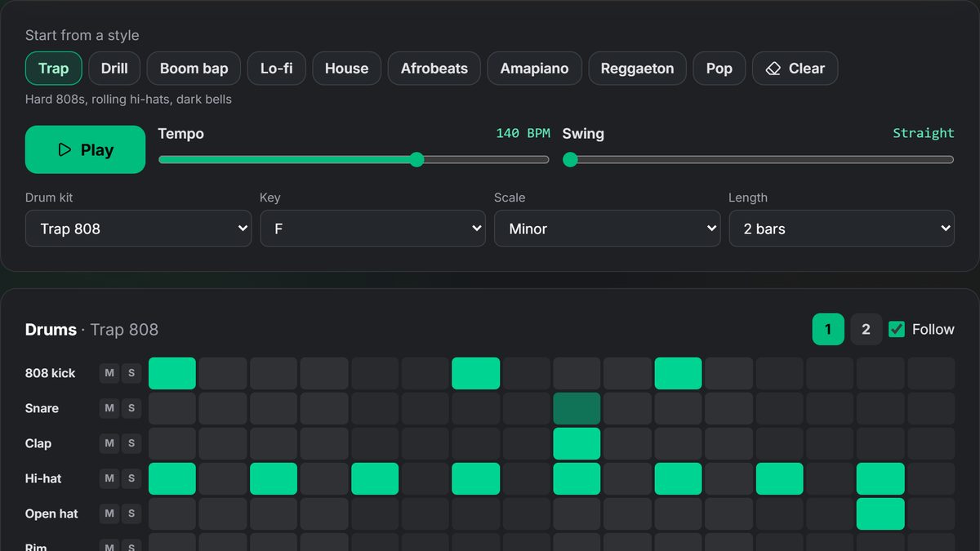The width and height of the screenshot is (980, 551).
Task: Adjust the Tempo slider
Action: [x=354, y=160]
